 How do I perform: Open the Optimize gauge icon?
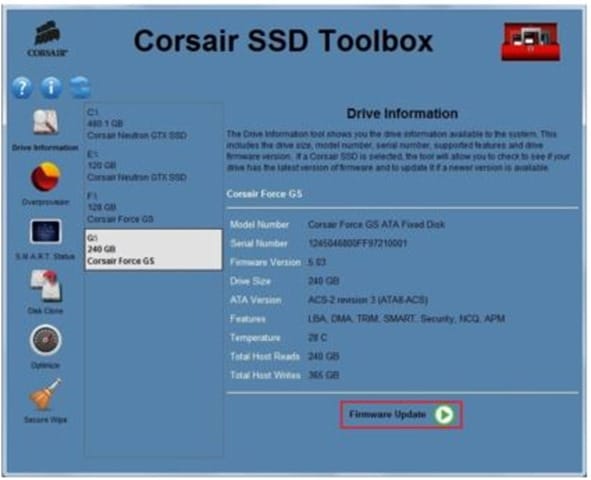(45, 340)
